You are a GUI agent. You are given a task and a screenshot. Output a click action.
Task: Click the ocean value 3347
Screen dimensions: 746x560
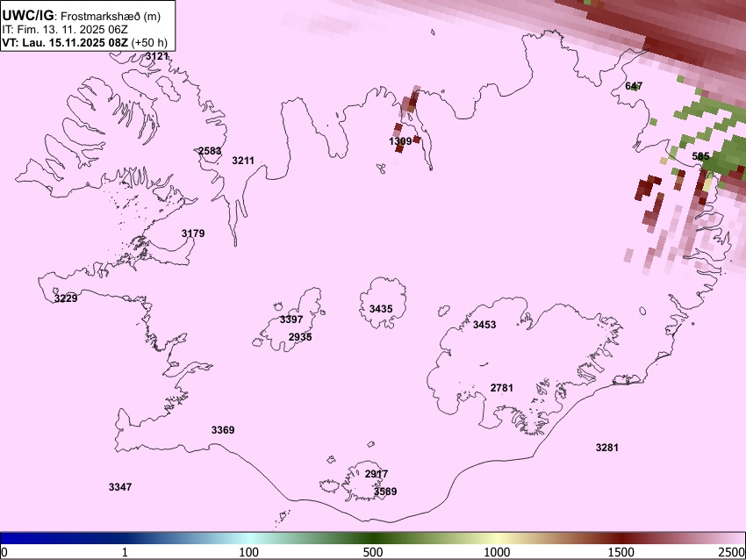[x=120, y=487]
